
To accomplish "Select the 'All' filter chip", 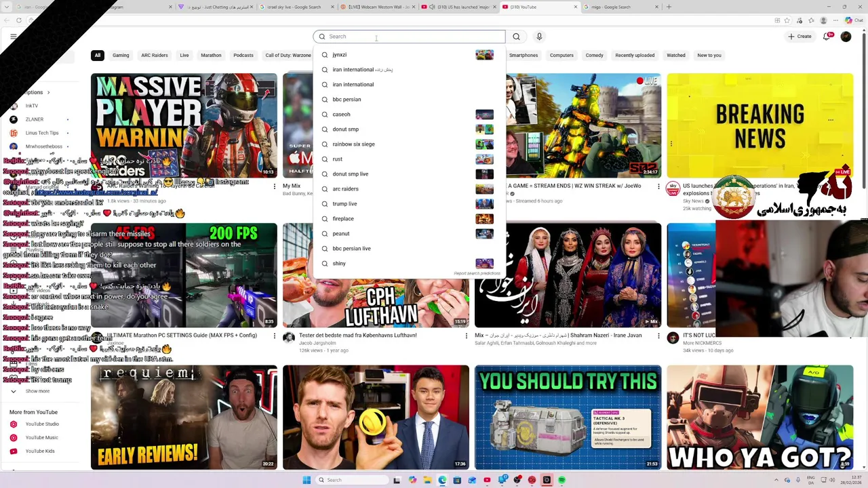I will tap(98, 56).
